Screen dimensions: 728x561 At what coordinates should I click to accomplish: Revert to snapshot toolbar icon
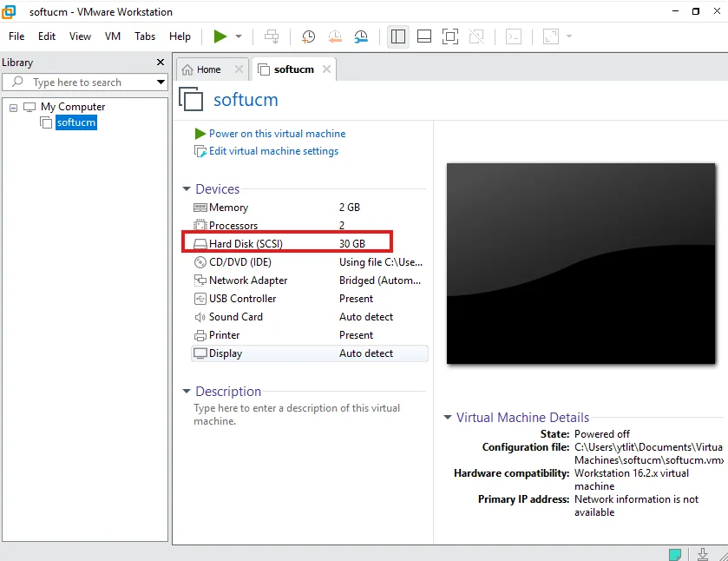click(335, 36)
